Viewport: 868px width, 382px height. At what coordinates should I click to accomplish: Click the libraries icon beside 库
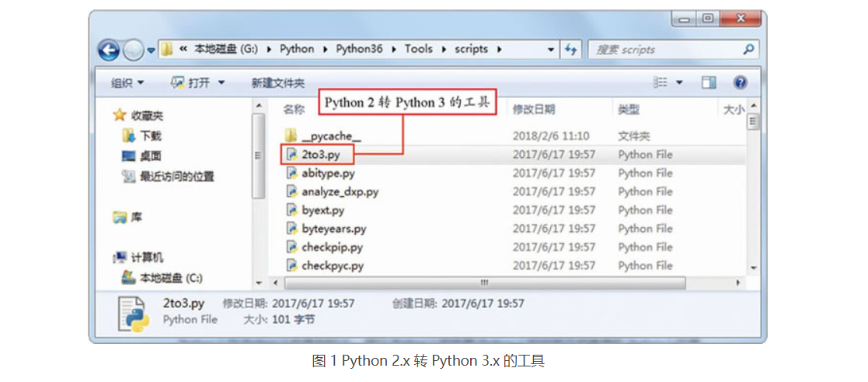click(120, 217)
